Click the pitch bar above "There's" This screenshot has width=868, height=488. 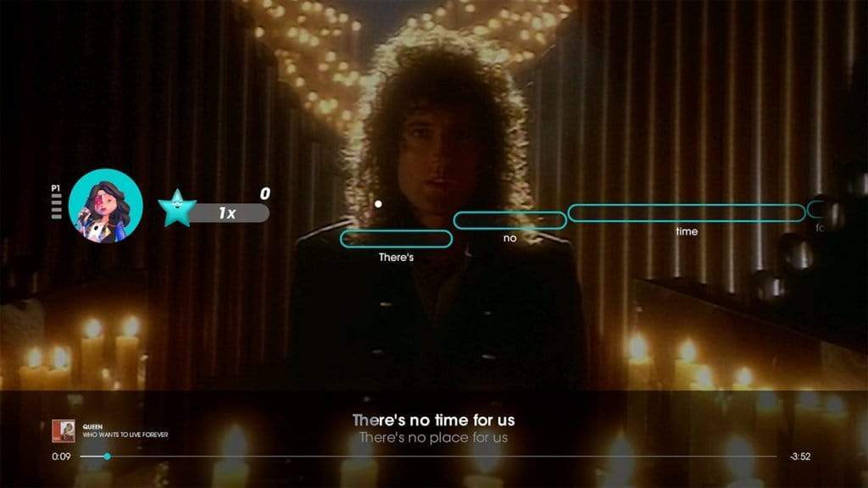point(397,239)
